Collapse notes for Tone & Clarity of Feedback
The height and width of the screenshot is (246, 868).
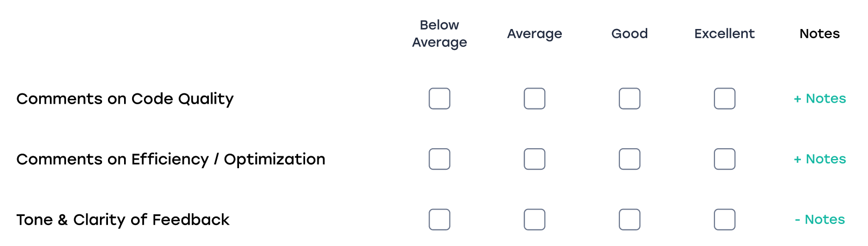(820, 220)
